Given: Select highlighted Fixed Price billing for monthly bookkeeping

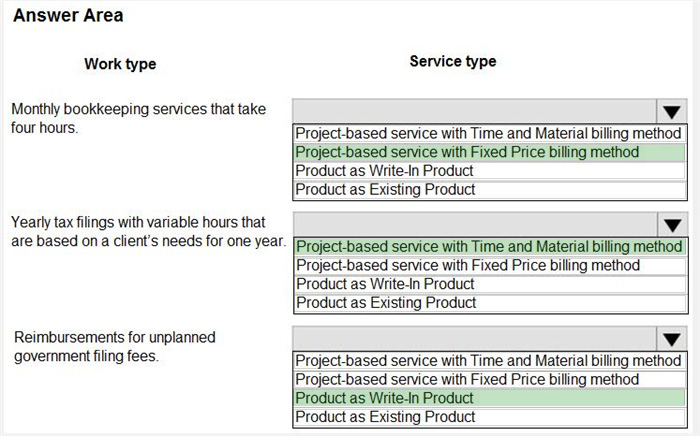Looking at the screenshot, I should pyautogui.click(x=489, y=152).
